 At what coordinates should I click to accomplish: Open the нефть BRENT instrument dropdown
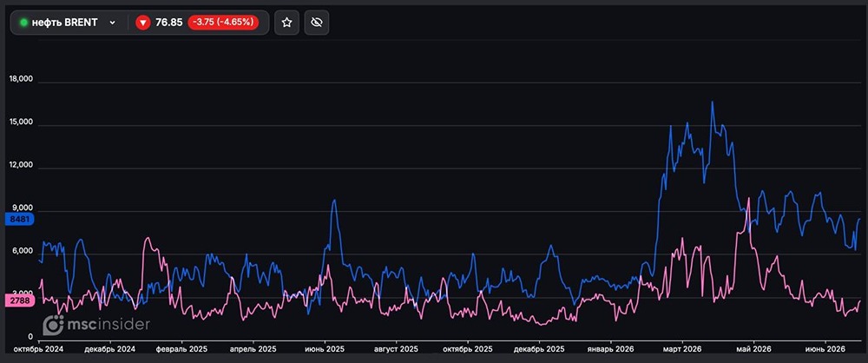pyautogui.click(x=68, y=23)
